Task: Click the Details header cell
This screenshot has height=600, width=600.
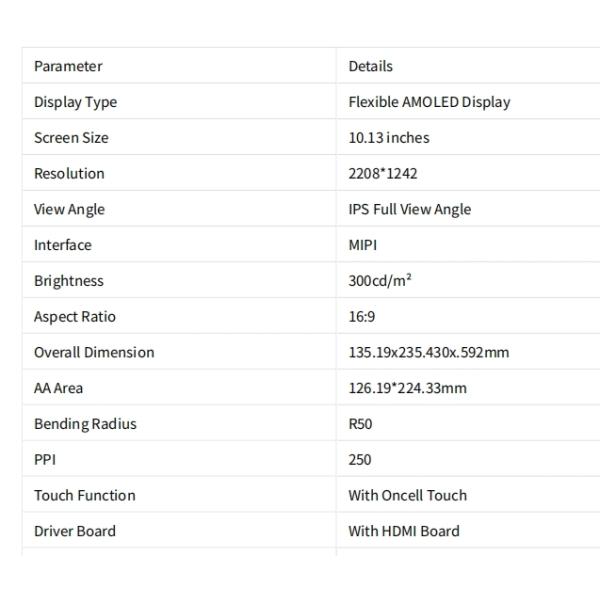Action: 370,66
